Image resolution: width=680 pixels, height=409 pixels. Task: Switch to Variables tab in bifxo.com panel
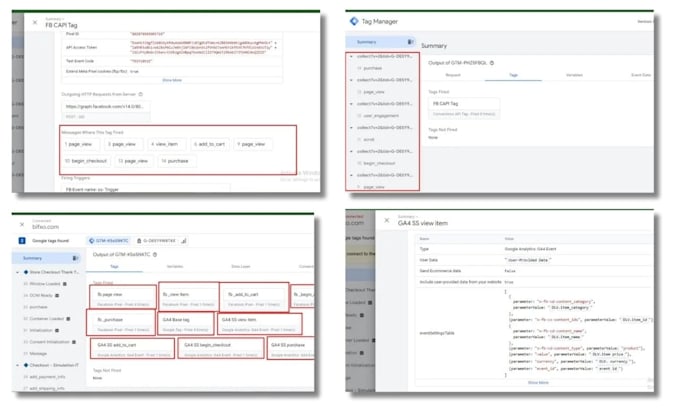coord(175,267)
